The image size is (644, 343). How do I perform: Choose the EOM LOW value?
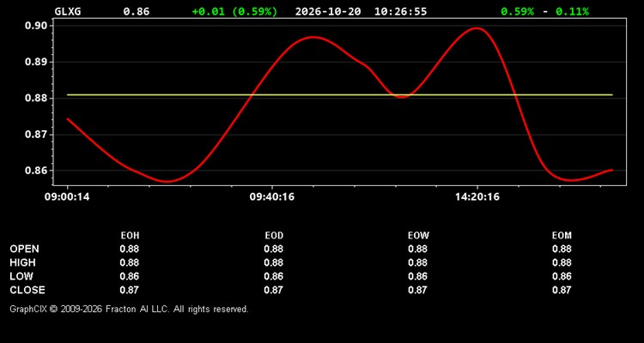[x=562, y=276]
